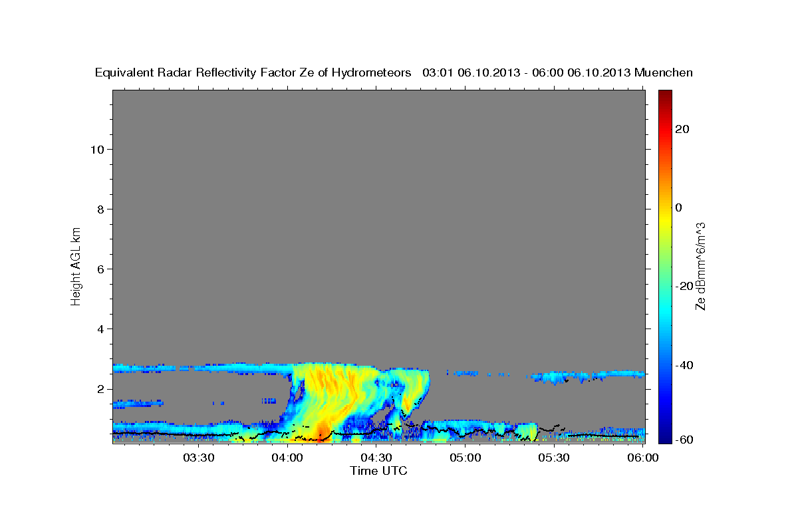Image resolution: width=798 pixels, height=532 pixels.
Task: Click the 'Time UTC' axis label
Action: coord(378,471)
